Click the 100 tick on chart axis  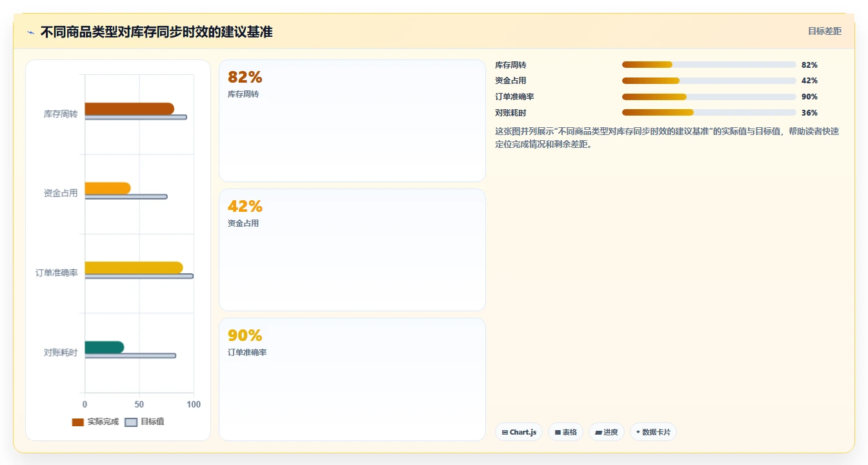coord(194,404)
